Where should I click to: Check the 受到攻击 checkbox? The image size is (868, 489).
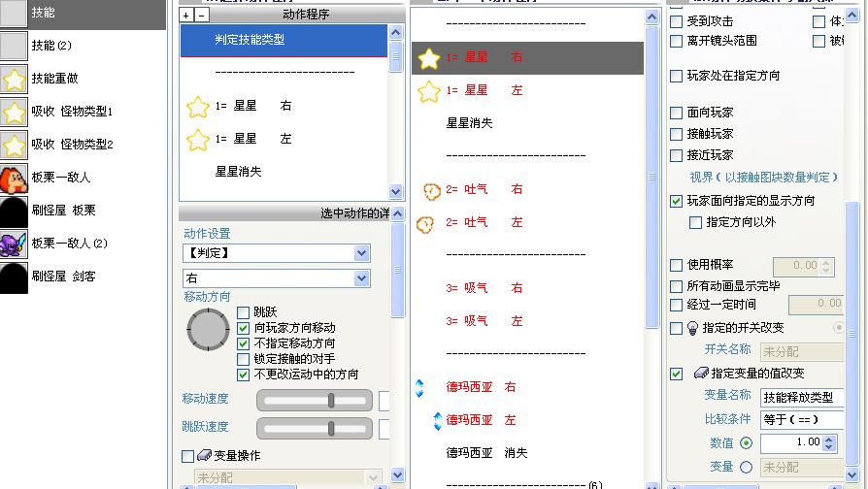[676, 21]
